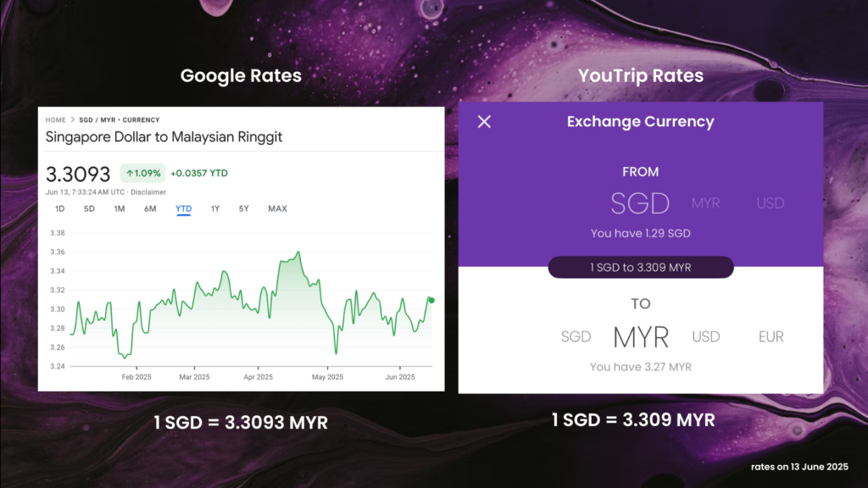This screenshot has width=868, height=488.
Task: Click the green endpoint dot on chart
Action: coord(431,301)
